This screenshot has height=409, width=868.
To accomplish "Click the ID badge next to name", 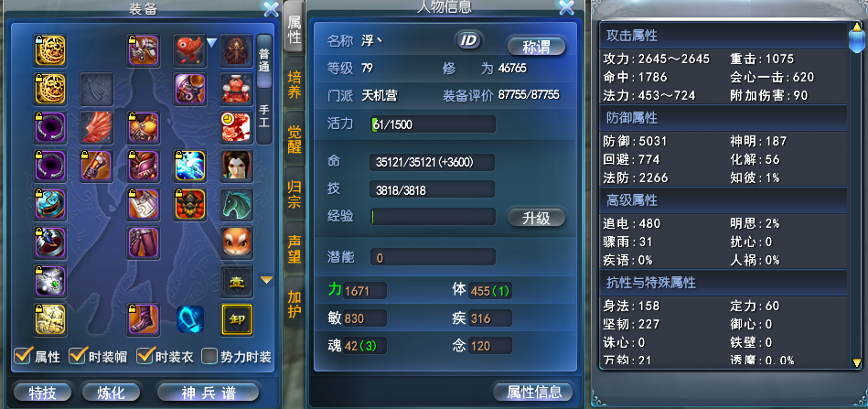I will coord(469,40).
